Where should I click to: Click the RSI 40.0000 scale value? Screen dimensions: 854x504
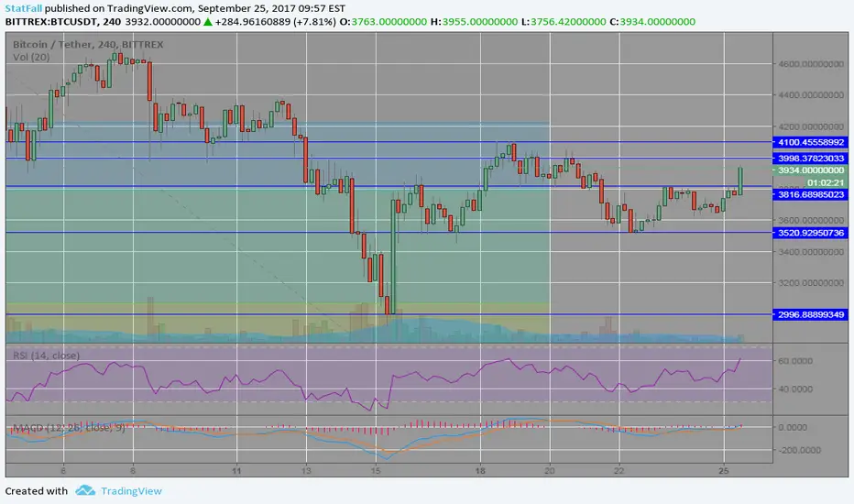795,389
